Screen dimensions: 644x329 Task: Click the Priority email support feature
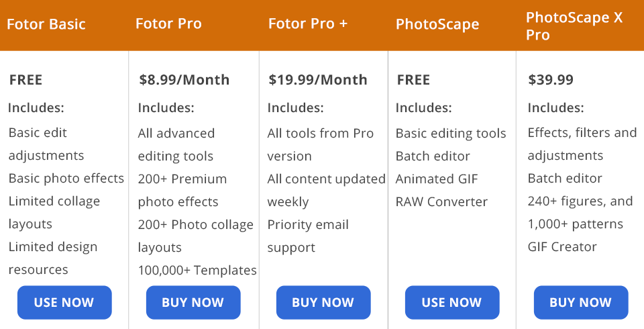[308, 236]
